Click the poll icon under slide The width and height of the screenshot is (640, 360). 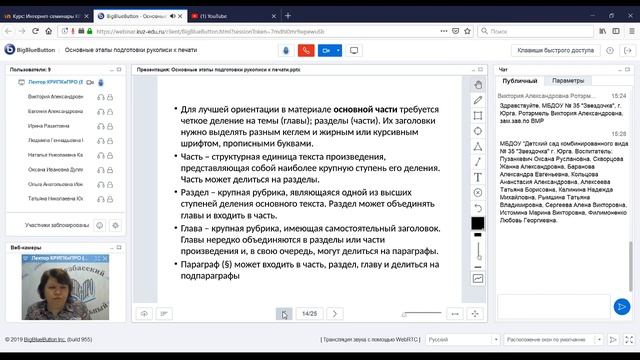[x=164, y=313]
